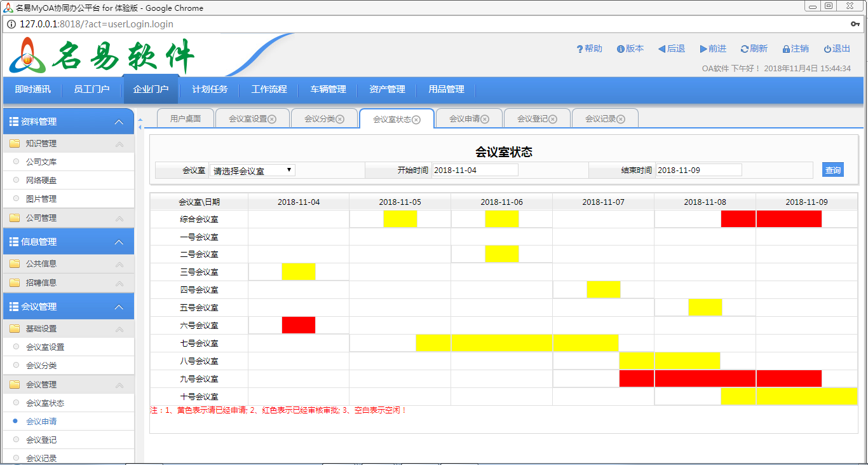The height and width of the screenshot is (465, 868).
Task: Open the 用户桌面 tab
Action: [186, 119]
